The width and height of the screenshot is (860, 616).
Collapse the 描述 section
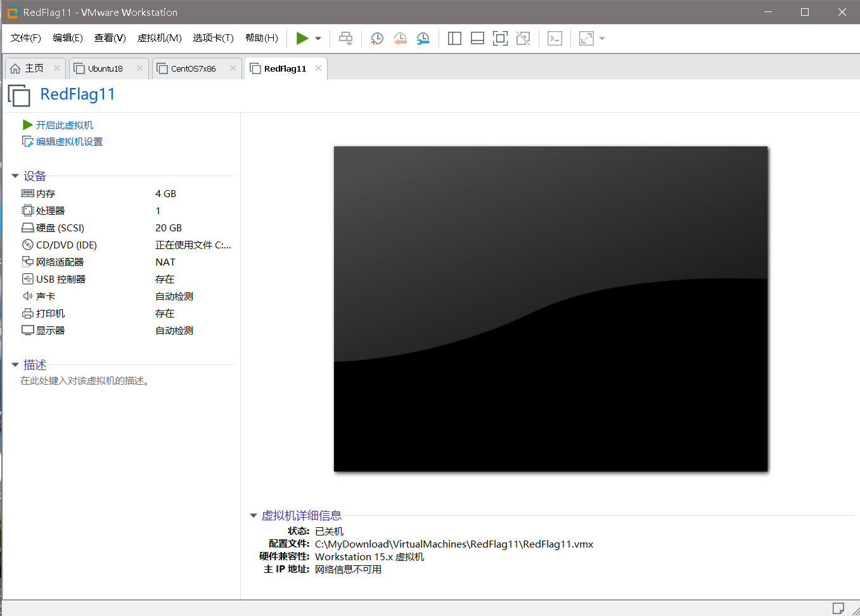(x=15, y=365)
